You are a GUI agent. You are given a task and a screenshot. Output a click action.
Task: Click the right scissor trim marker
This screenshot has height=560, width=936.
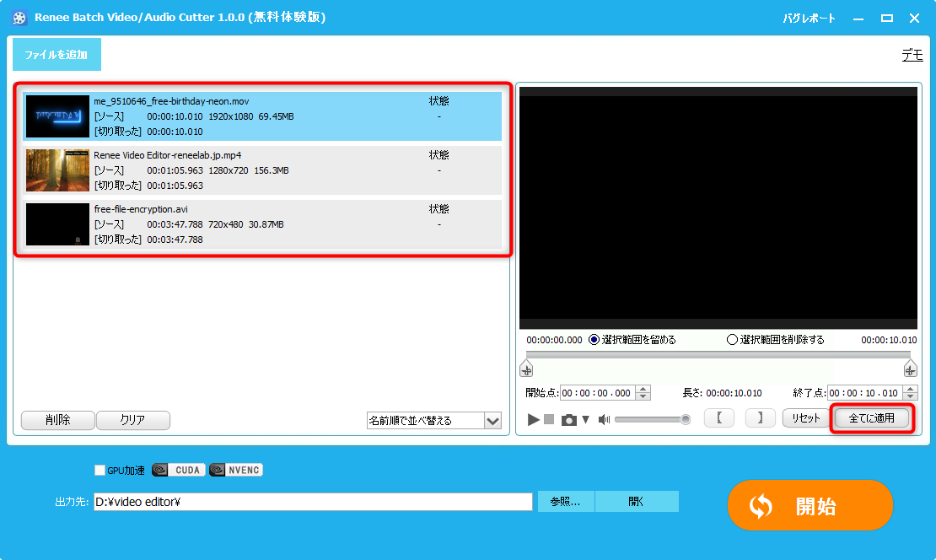911,369
